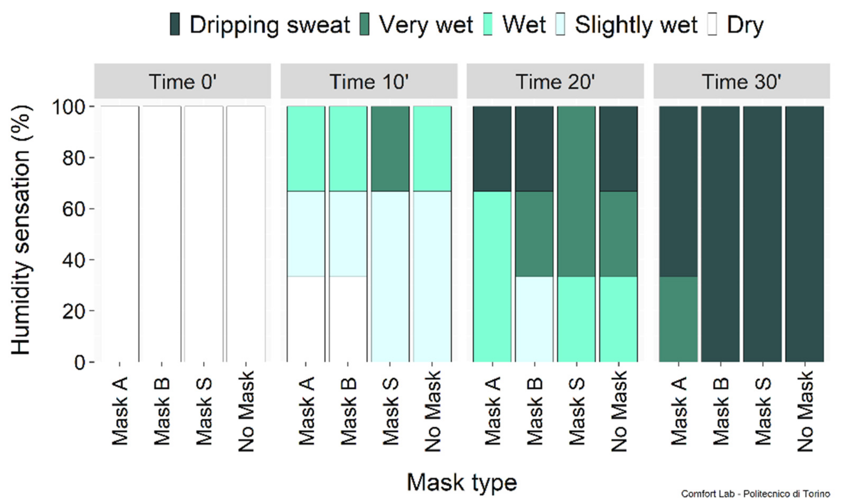This screenshot has width=842, height=504.
Task: Click the Mask A label under Time 0'
Action: (x=120, y=411)
